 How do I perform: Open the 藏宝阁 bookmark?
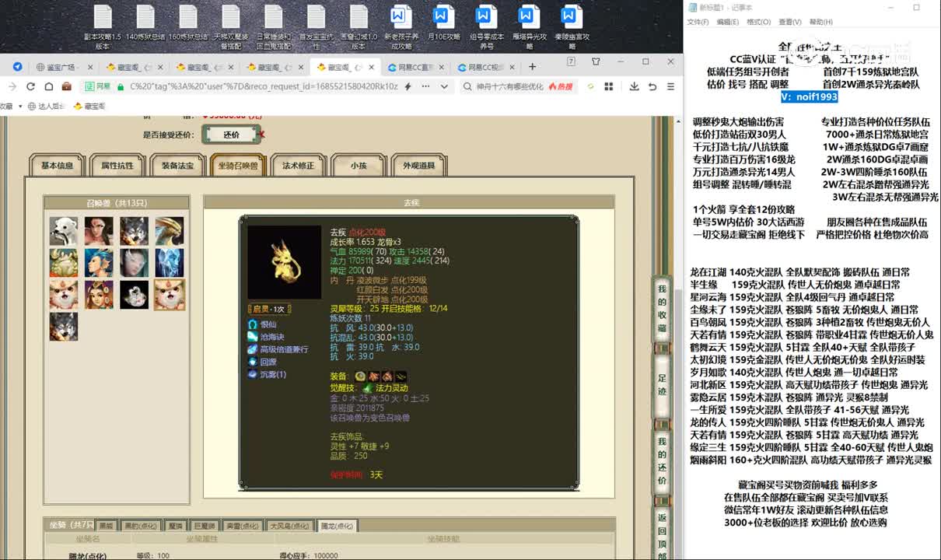tap(89, 106)
